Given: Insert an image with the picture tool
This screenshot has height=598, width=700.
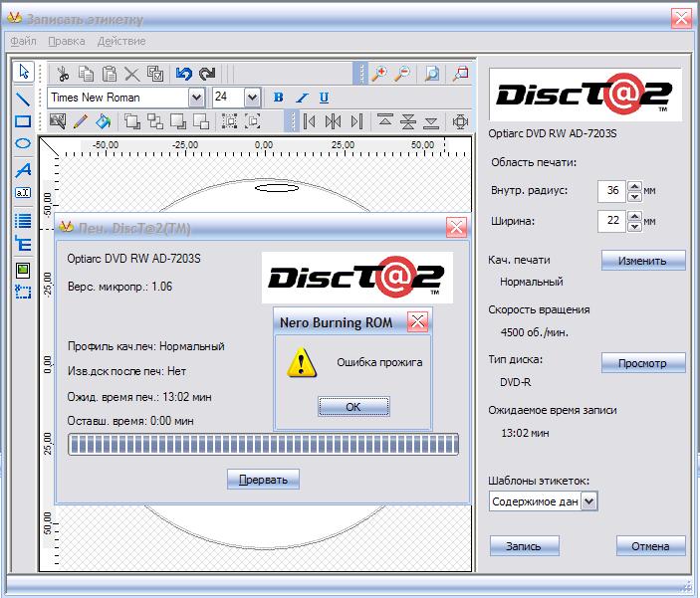Looking at the screenshot, I should 24,270.
